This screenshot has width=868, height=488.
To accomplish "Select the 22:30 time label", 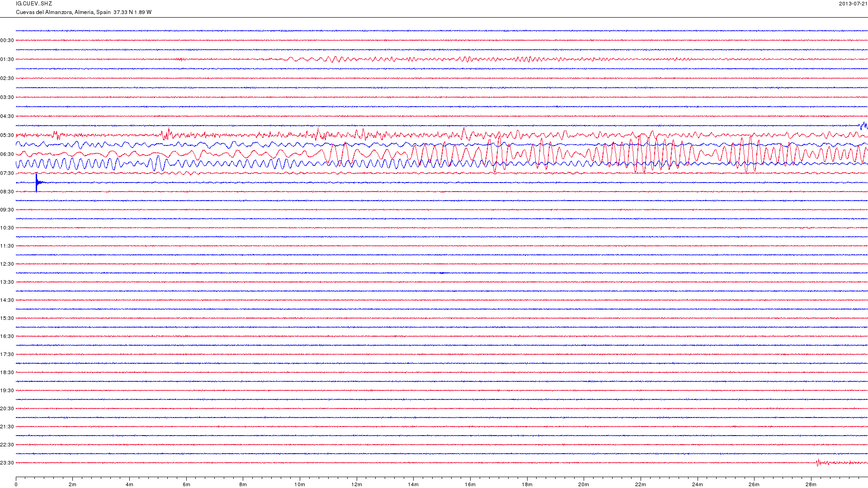I will [7, 445].
